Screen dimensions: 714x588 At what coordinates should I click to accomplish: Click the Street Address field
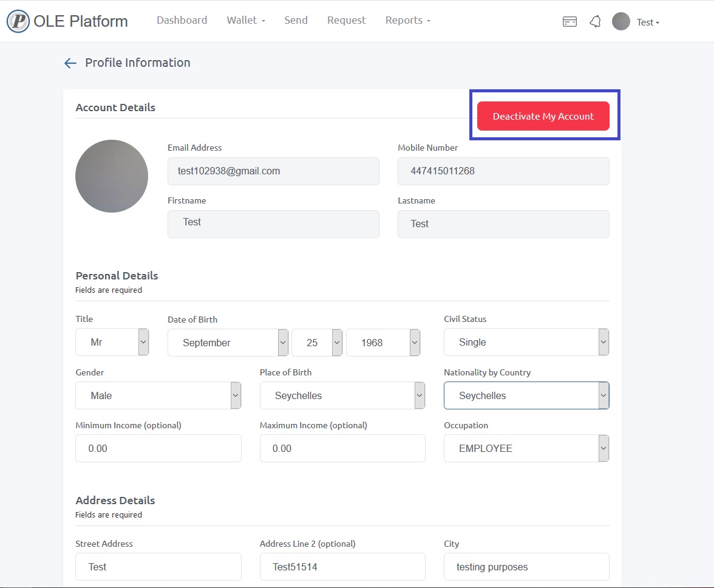(158, 567)
